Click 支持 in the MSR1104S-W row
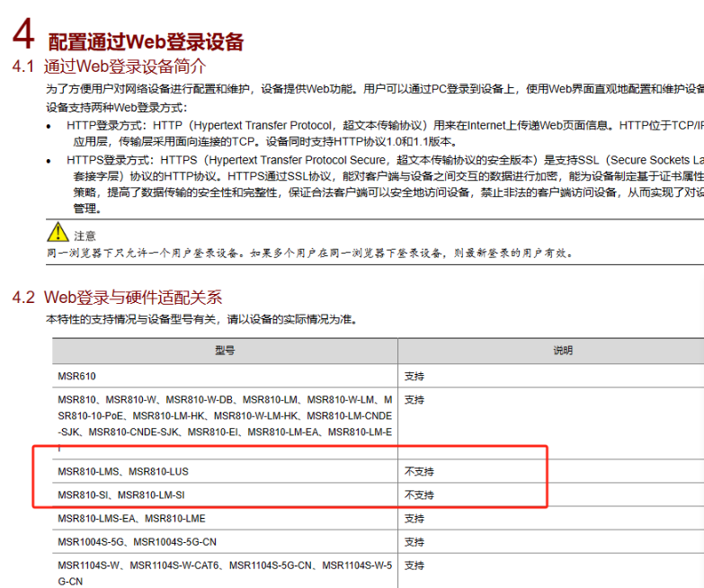 tap(414, 566)
